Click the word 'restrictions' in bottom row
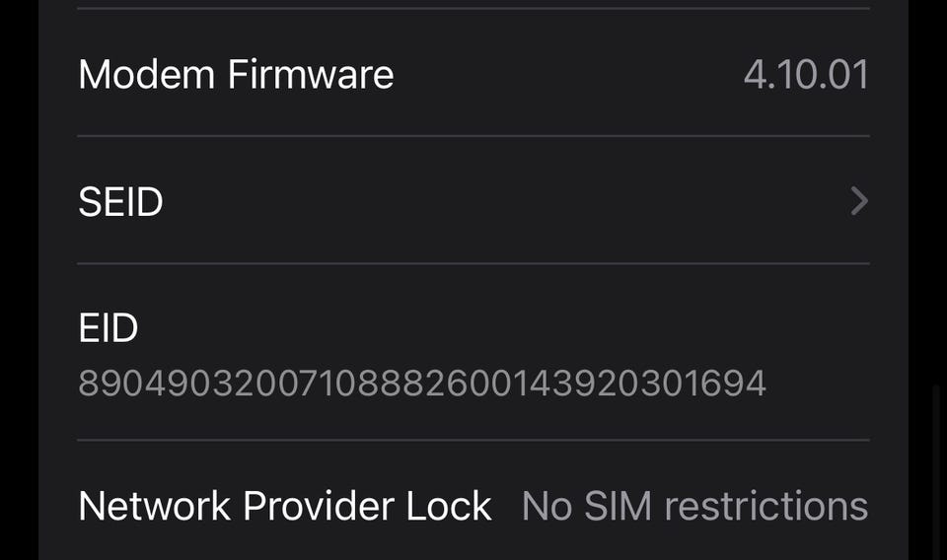947x560 pixels. (x=765, y=506)
